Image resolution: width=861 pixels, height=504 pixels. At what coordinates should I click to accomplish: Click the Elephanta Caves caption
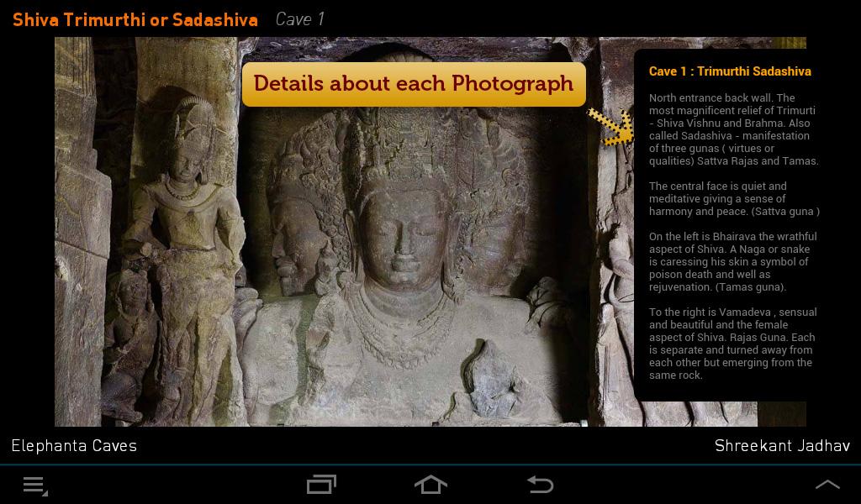74,445
